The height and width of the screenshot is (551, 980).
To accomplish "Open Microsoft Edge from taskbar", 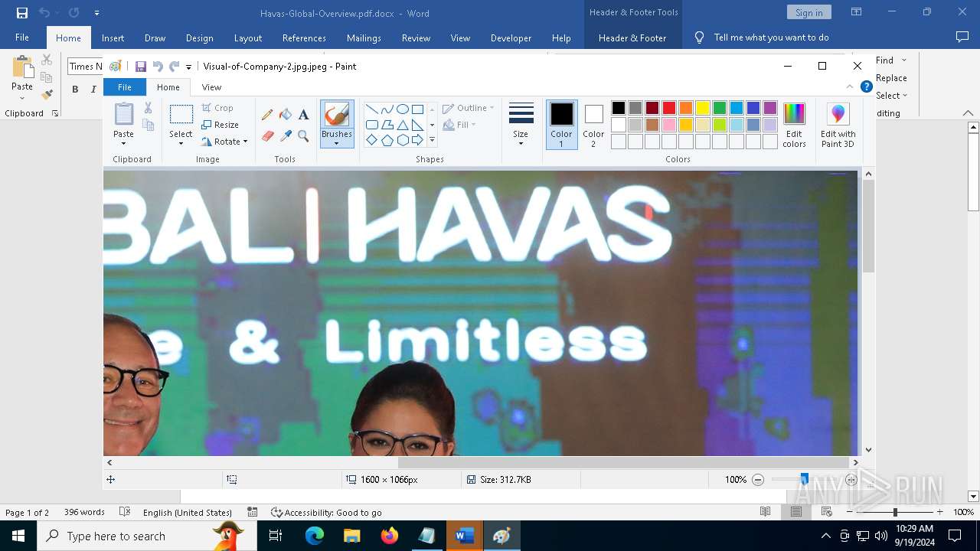I will pos(315,536).
